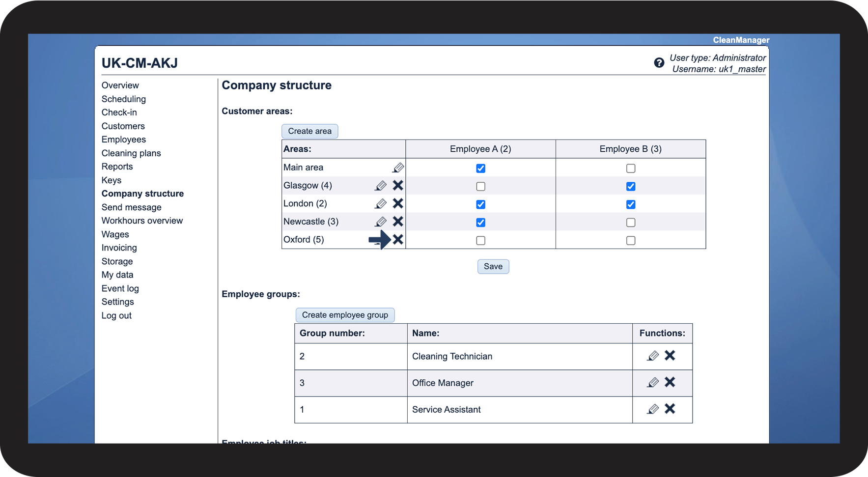Remove the Service Assistant group
This screenshot has width=868, height=477.
click(x=670, y=409)
